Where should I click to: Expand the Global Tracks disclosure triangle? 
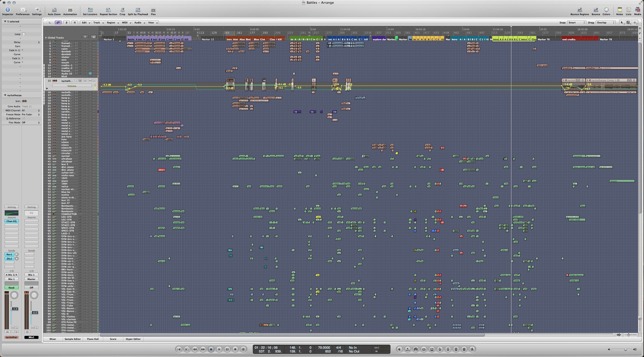tap(46, 38)
